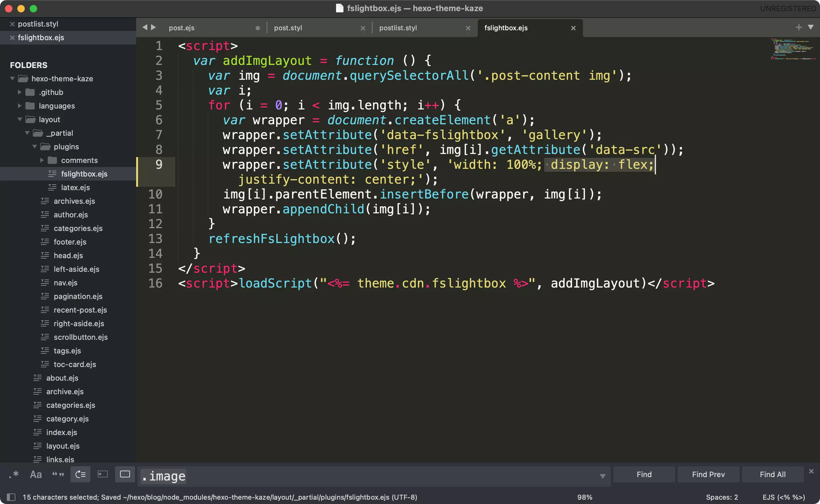Toggle in-selection search button
The image size is (820, 504).
pyautogui.click(x=102, y=474)
